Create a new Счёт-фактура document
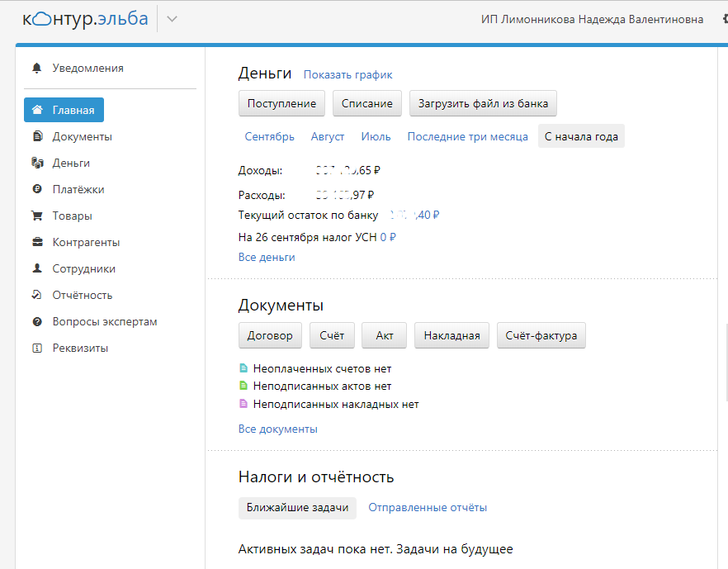The height and width of the screenshot is (569, 728). [541, 336]
